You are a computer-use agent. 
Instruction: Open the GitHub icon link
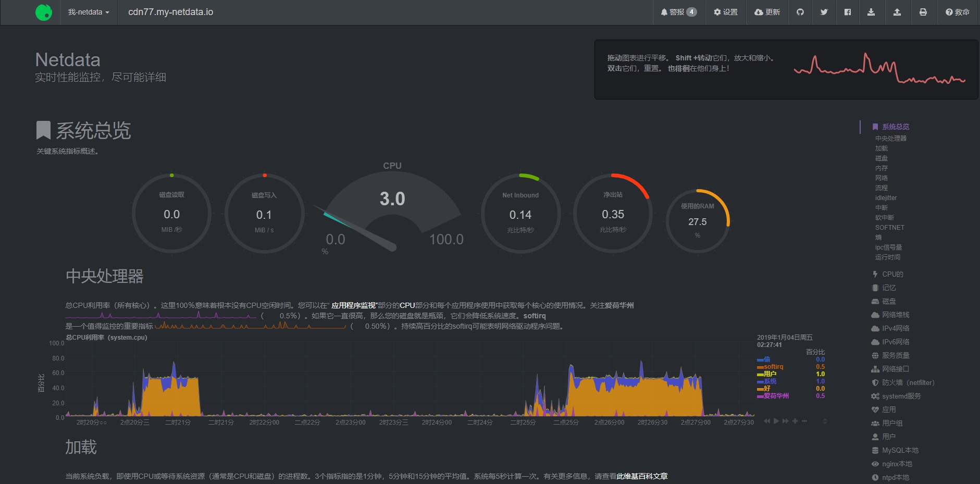point(800,12)
